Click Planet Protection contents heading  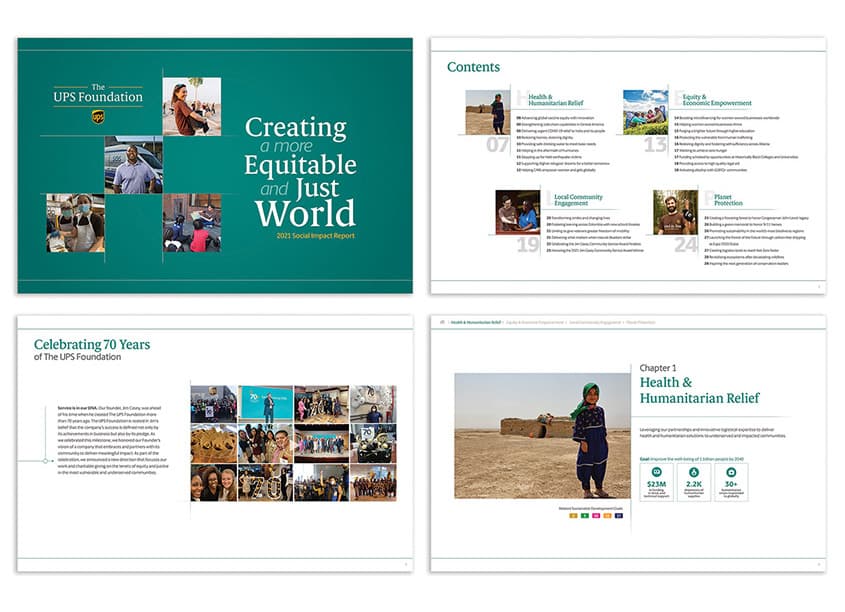(x=728, y=200)
